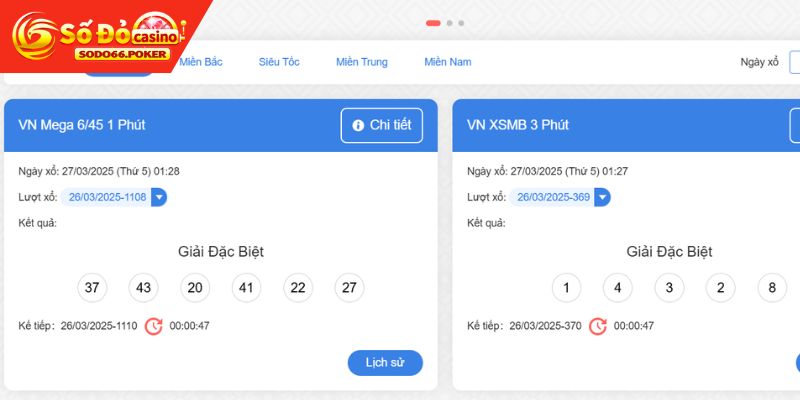Click result ball 43 in Mega 6/45
This screenshot has height=400, width=800.
click(x=143, y=288)
